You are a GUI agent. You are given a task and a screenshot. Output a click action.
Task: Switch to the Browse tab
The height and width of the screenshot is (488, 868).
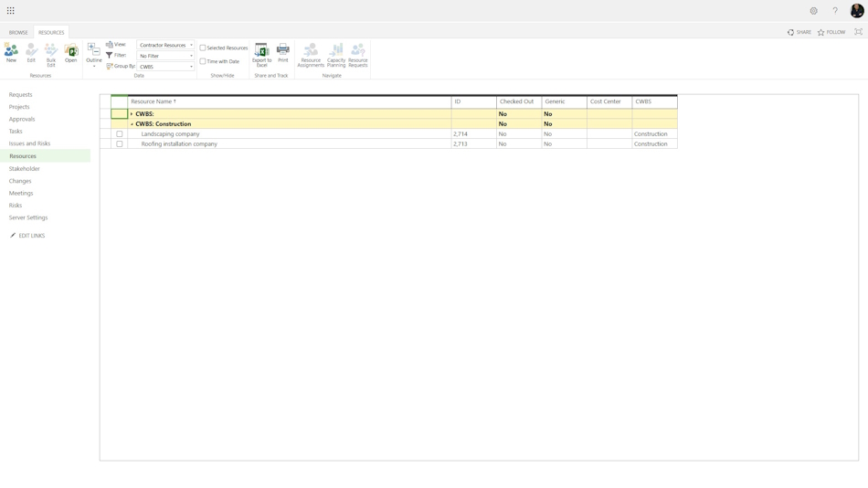18,32
